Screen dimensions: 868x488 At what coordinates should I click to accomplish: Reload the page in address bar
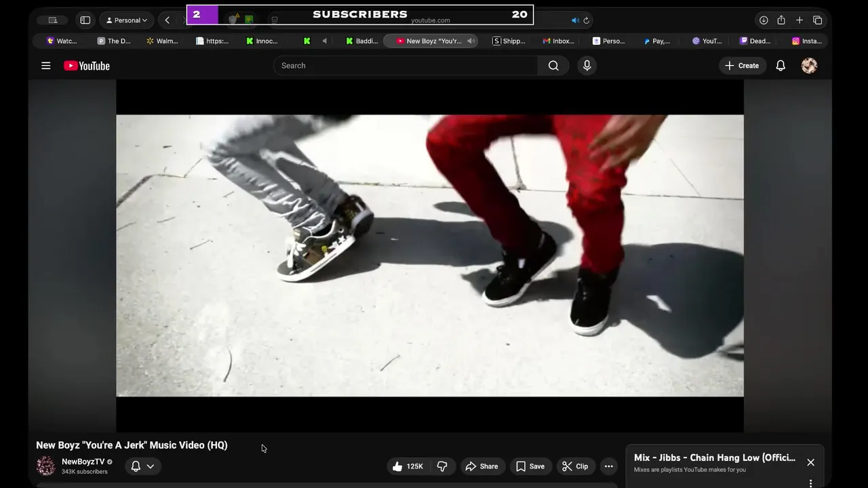(x=587, y=20)
